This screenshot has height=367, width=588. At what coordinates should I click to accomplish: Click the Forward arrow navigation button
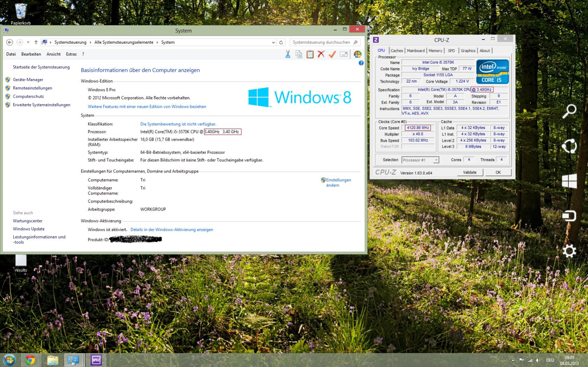tap(20, 42)
